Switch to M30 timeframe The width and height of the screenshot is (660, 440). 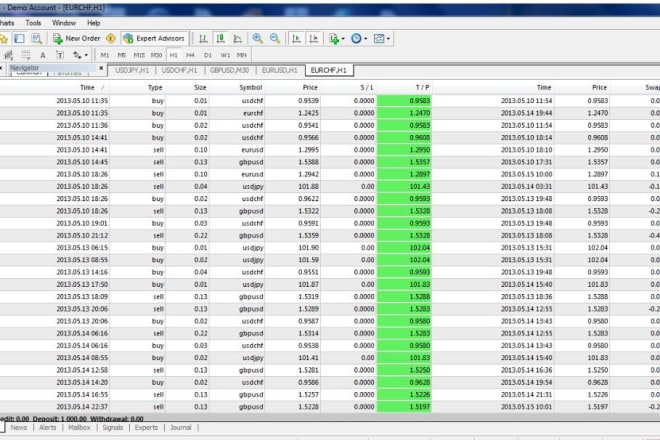(x=156, y=55)
